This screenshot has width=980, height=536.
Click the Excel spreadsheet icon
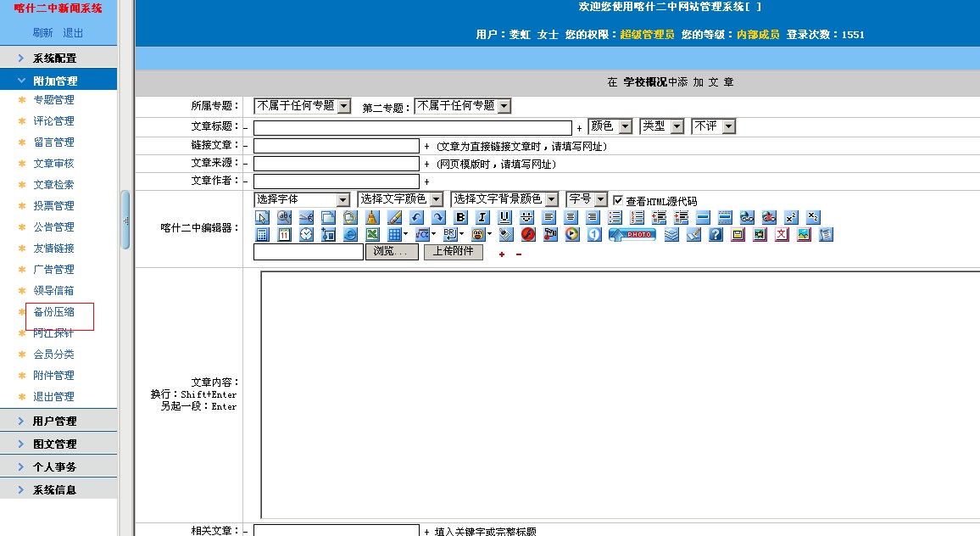372,235
